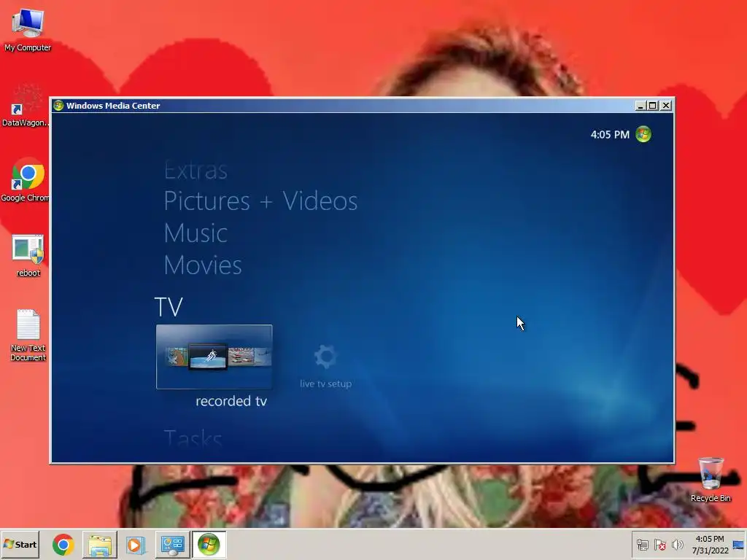
Task: Select Pictures + Videos menu category
Action: click(260, 201)
